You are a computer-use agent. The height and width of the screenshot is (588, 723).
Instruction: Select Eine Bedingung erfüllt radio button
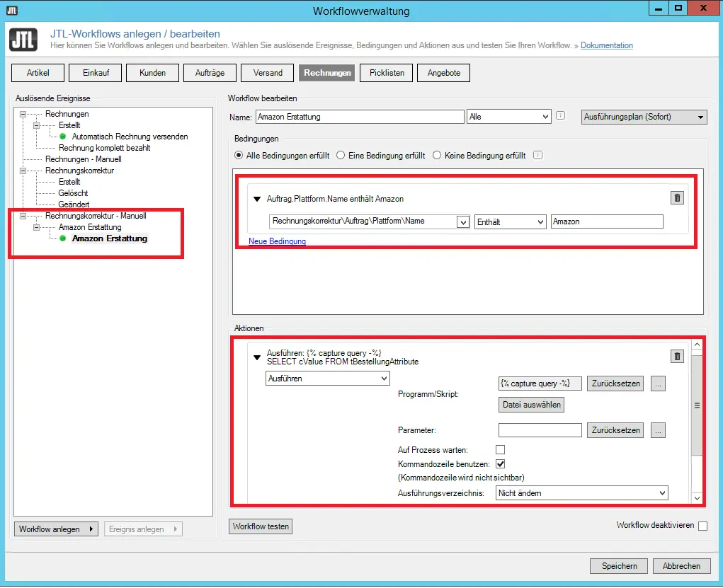(341, 155)
